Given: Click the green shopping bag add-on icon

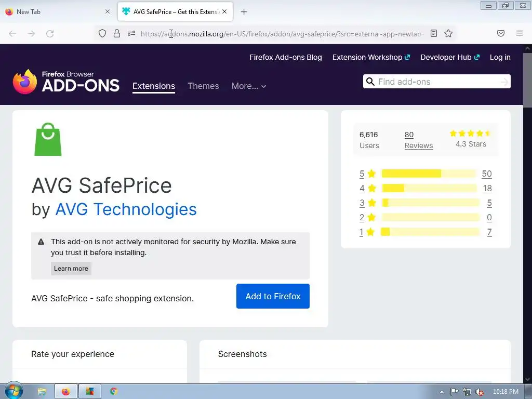Looking at the screenshot, I should (48, 139).
